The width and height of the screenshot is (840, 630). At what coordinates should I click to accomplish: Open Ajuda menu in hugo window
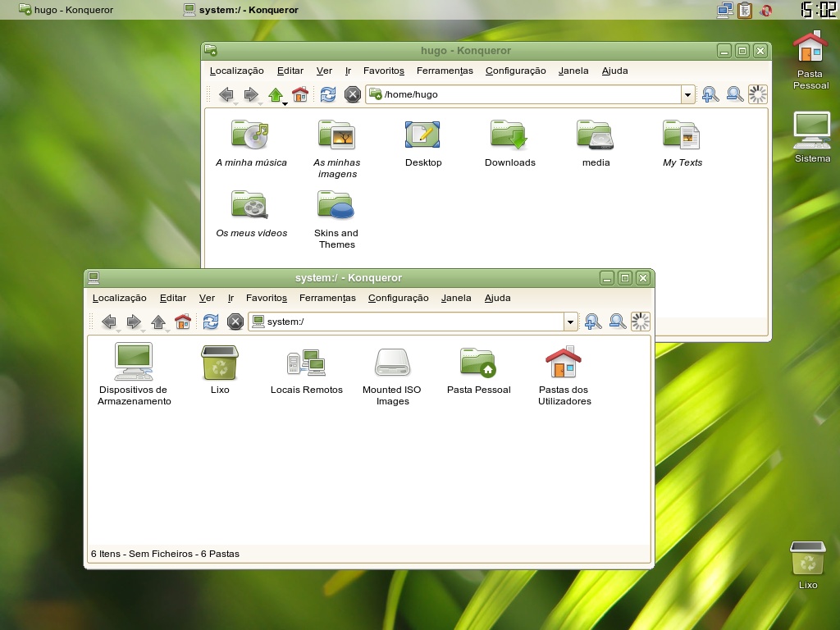(614, 71)
